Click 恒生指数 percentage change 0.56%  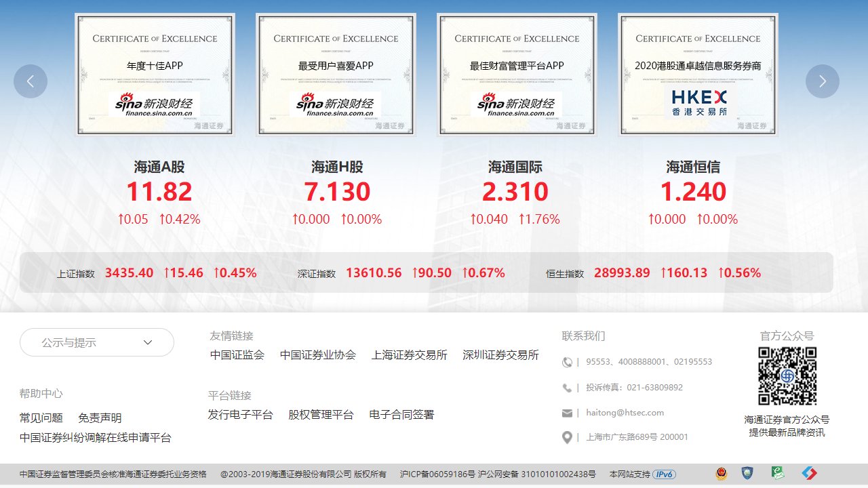[739, 273]
